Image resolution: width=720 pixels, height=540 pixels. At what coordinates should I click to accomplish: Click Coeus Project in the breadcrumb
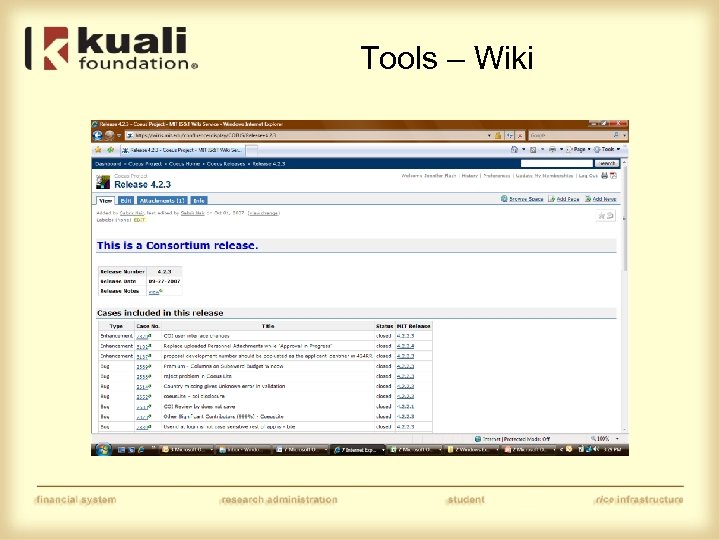145,164
